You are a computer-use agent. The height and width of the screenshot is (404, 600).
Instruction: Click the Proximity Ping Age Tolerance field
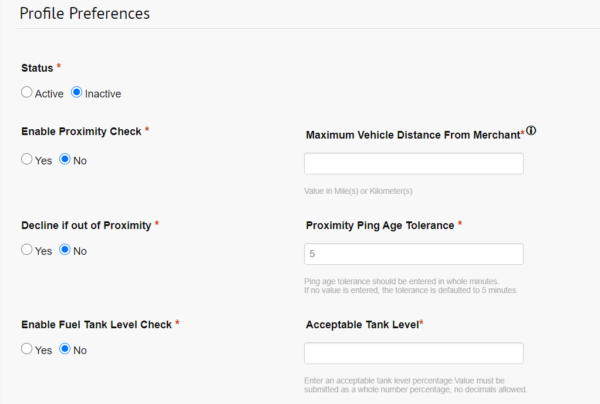(x=413, y=254)
